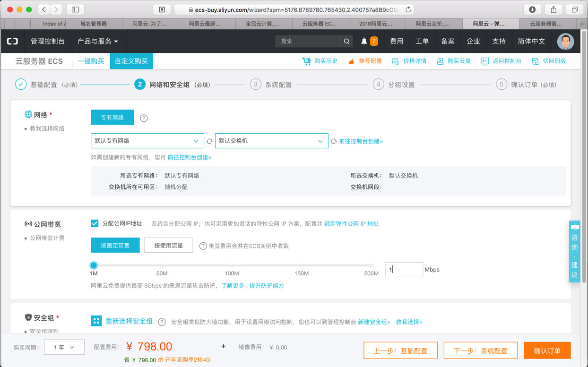Click the search magnifier icon
Image resolution: width=588 pixels, height=367 pixels.
[346, 42]
